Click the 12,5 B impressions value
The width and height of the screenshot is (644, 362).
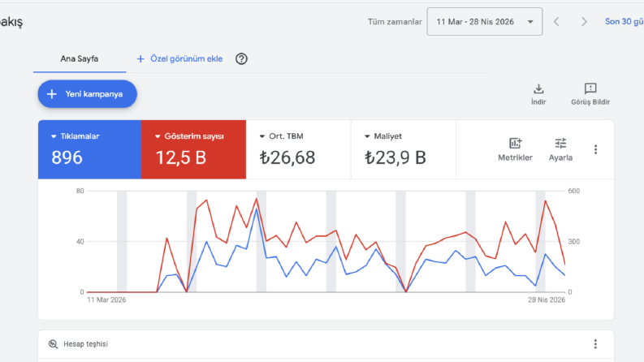tap(181, 157)
